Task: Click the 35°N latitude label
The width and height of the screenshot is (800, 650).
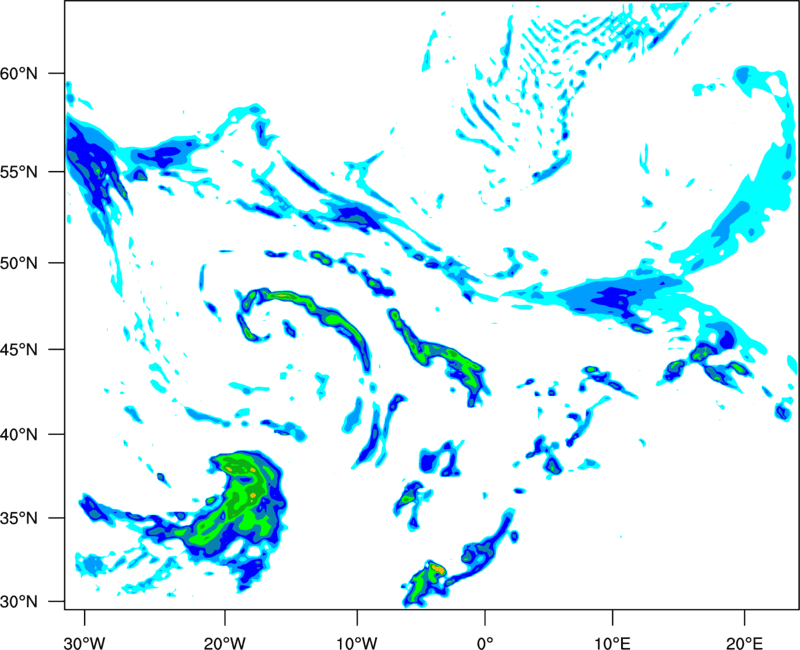Action: pyautogui.click(x=19, y=518)
